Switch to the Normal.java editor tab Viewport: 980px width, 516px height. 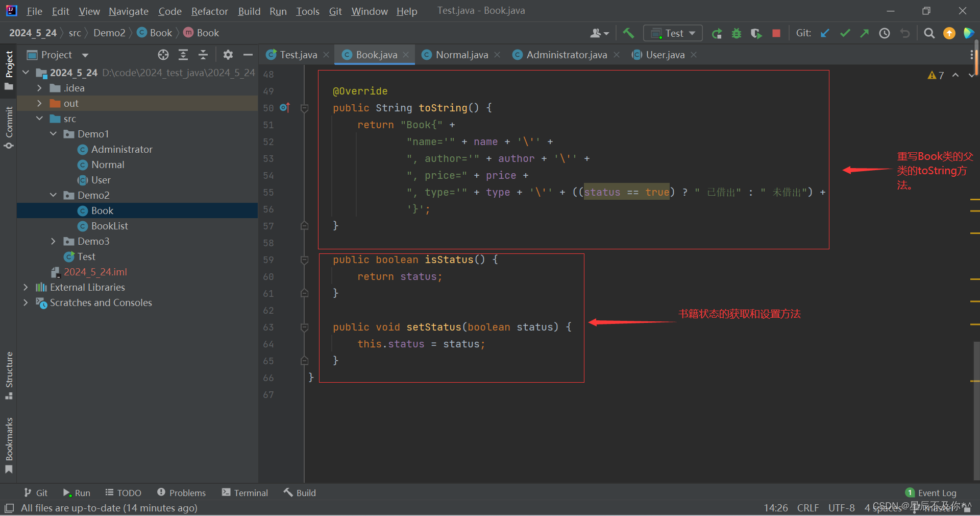click(461, 55)
